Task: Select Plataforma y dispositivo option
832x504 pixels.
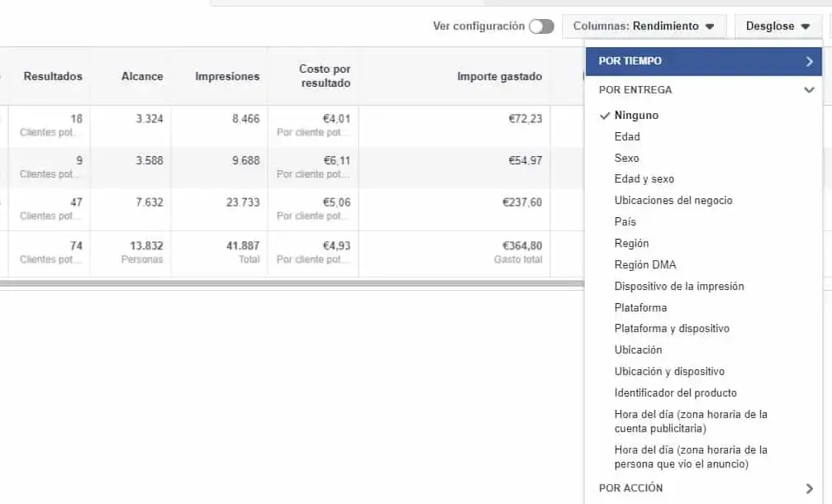Action: point(672,329)
